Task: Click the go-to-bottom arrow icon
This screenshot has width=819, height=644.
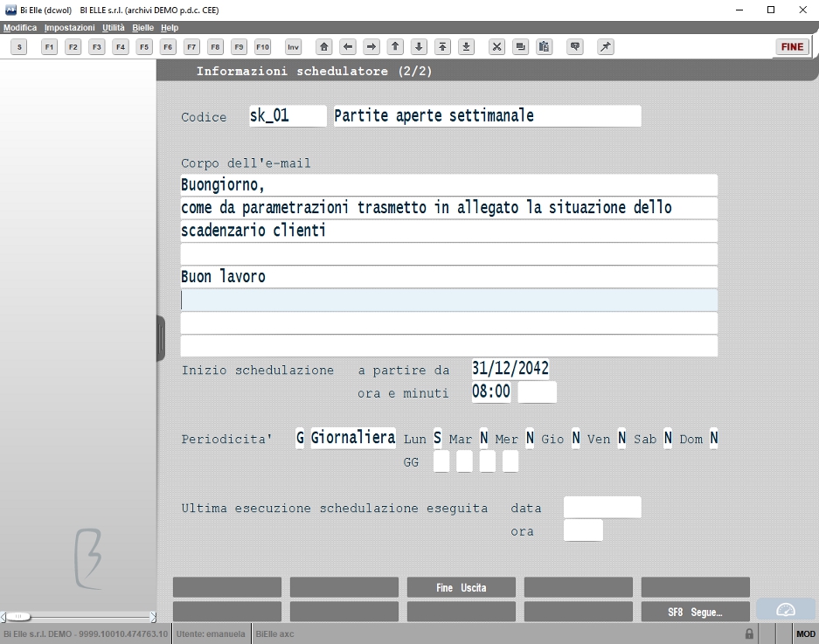Action: point(467,47)
